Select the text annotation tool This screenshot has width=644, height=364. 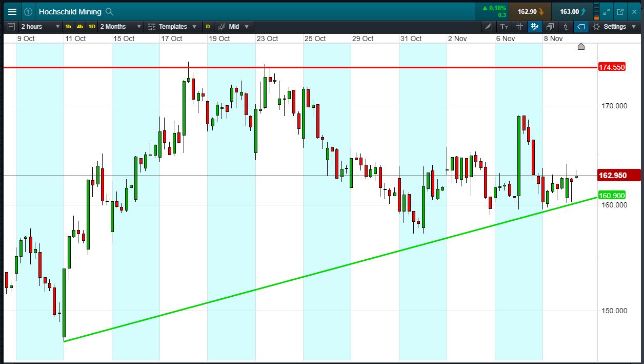504,27
